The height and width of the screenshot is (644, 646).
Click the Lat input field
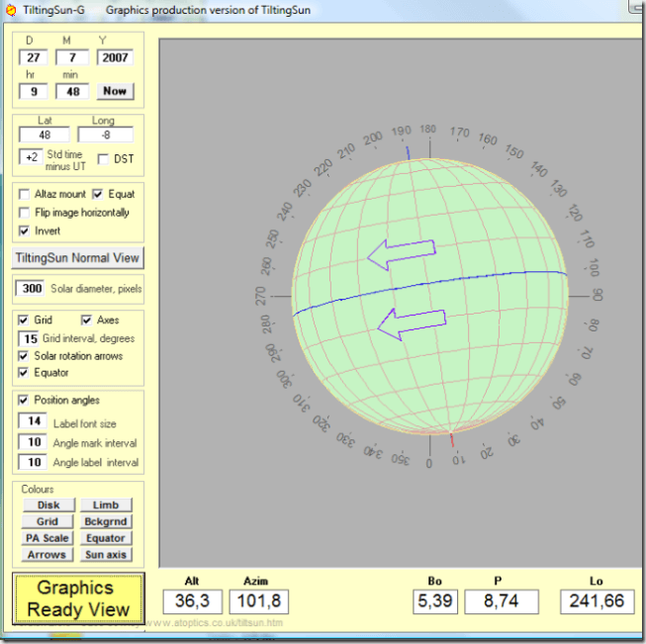(46, 136)
